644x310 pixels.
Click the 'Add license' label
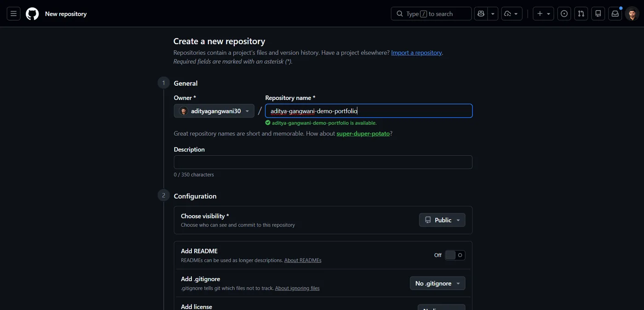196,306
